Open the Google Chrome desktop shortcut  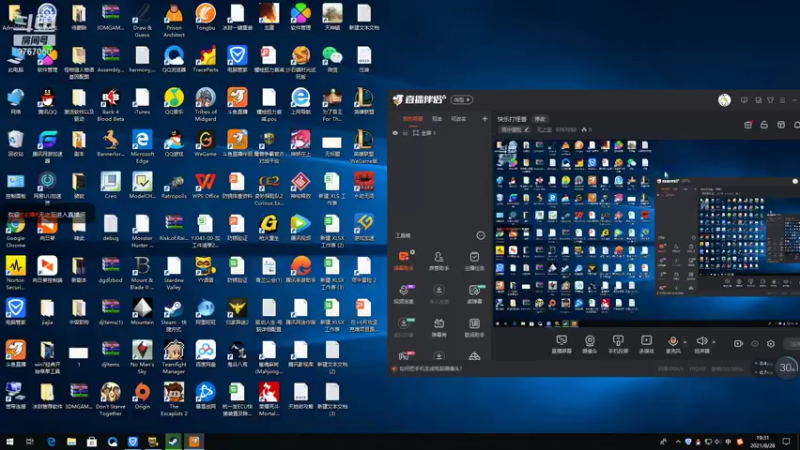click(15, 231)
